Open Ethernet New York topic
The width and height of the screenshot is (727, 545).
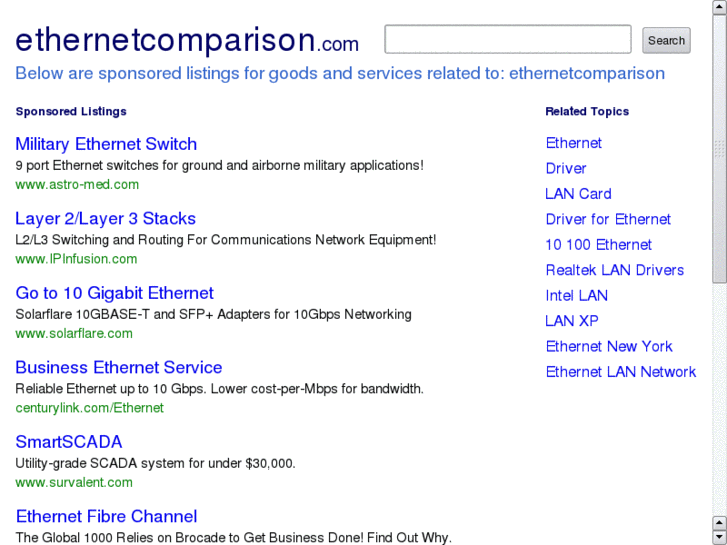coord(609,347)
